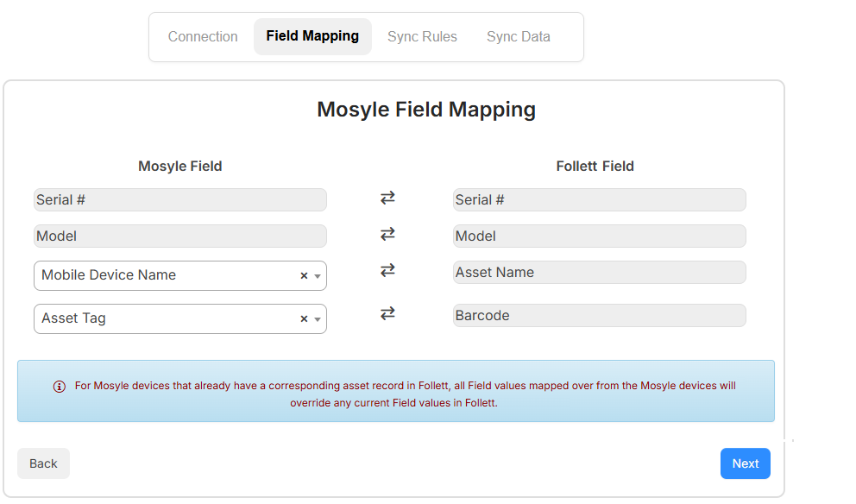Image resolution: width=856 pixels, height=504 pixels.
Task: Clear the Asset Tag selection with its x
Action: tap(304, 318)
